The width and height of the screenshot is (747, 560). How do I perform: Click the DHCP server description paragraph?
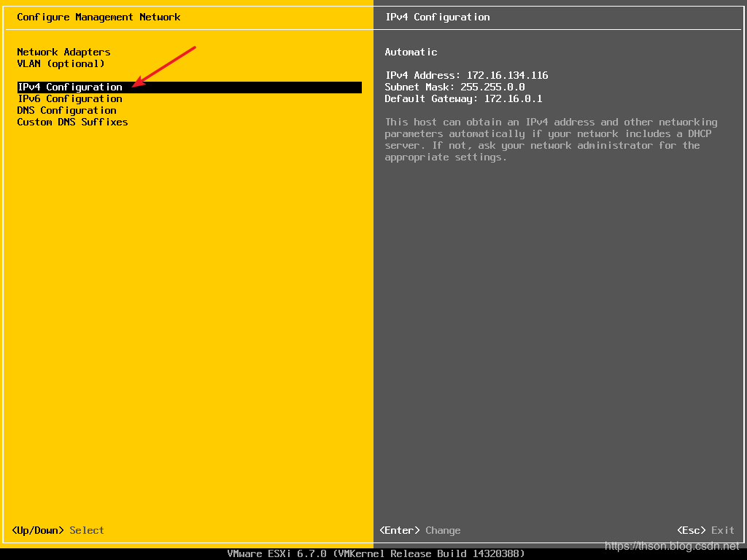point(551,139)
